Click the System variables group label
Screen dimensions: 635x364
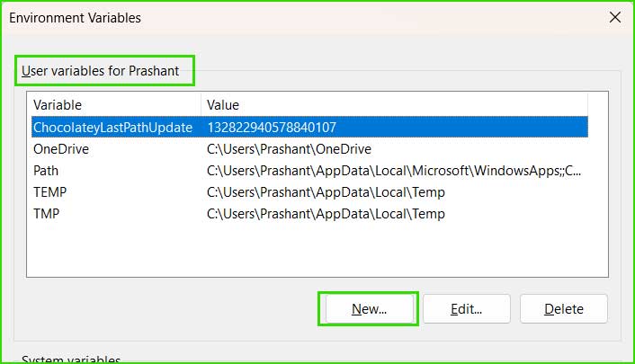[71, 360]
